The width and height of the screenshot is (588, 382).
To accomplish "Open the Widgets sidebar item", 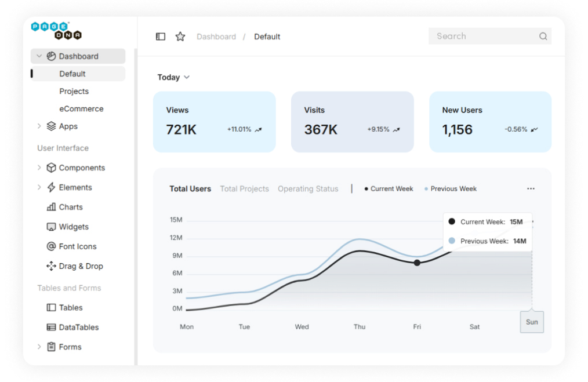I will click(73, 227).
